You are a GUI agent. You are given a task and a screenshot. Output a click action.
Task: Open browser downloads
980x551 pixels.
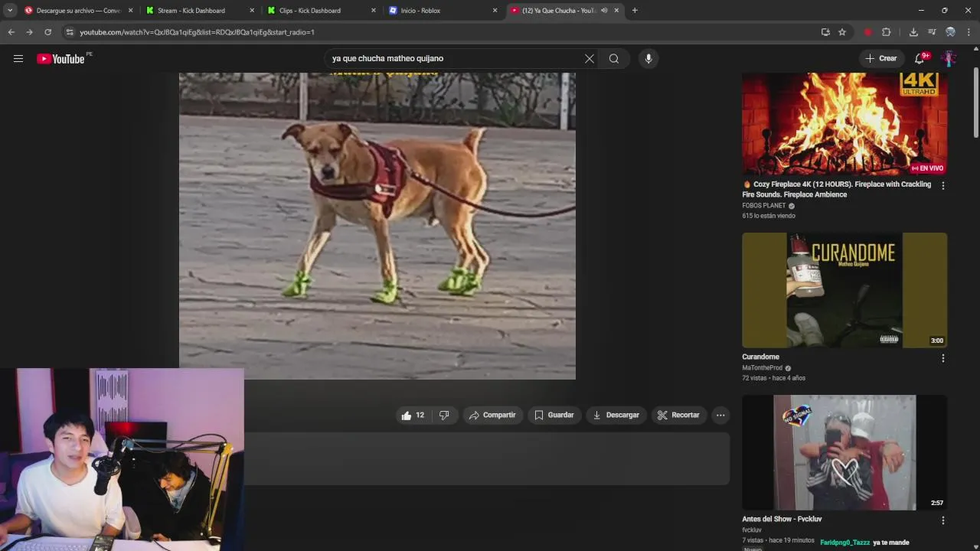pos(913,32)
